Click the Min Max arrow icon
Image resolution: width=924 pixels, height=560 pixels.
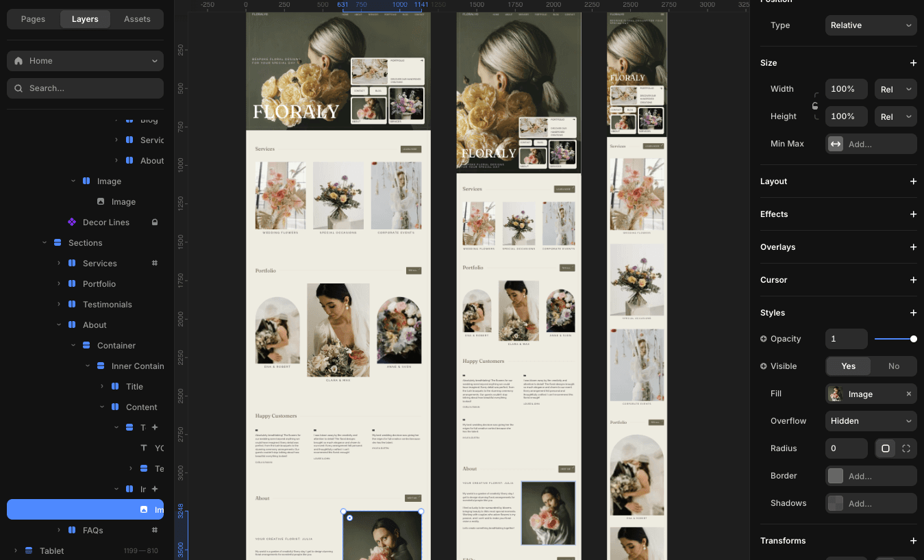835,144
